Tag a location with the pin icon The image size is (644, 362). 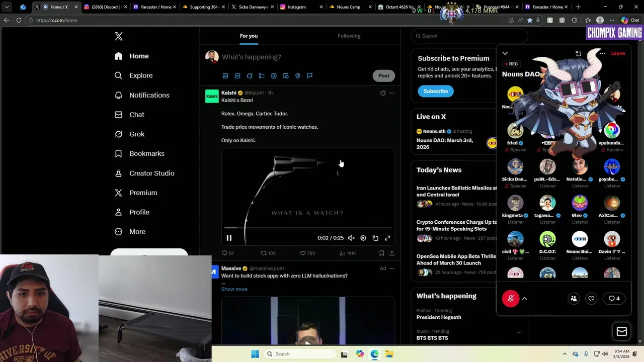(x=298, y=76)
